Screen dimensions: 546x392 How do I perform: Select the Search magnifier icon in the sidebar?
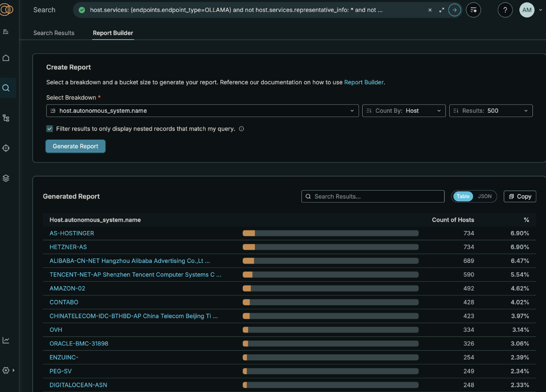[6, 88]
